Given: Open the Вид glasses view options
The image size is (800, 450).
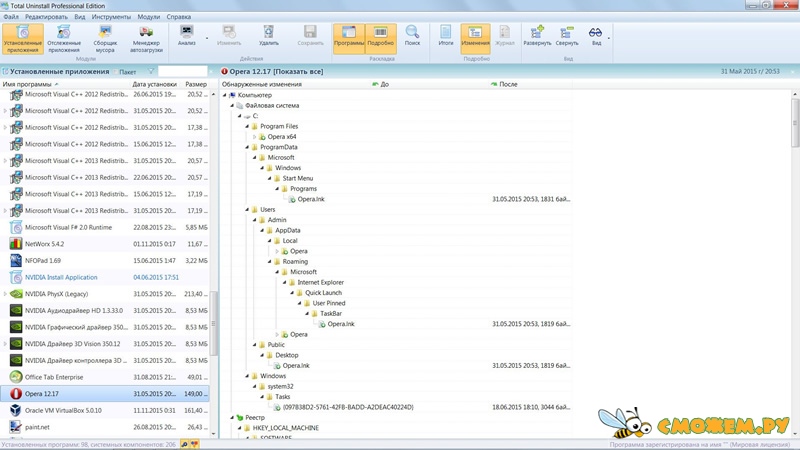Looking at the screenshot, I should point(596,36).
